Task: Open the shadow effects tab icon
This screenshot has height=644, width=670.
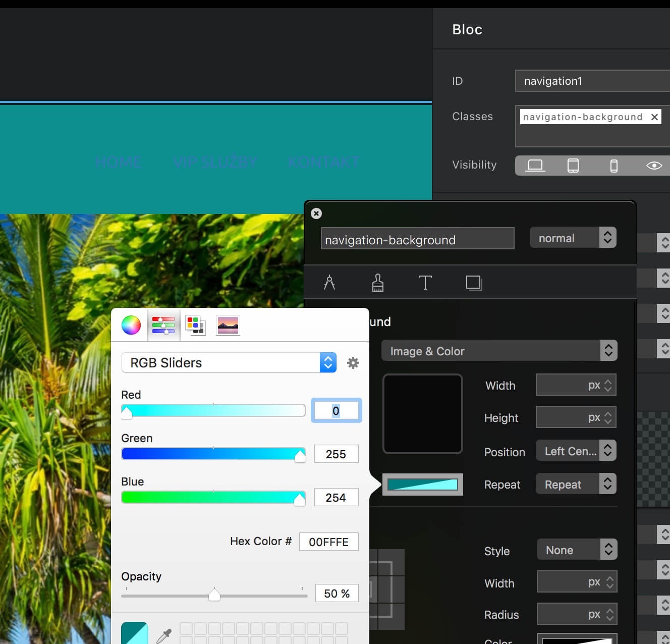Action: point(474,283)
